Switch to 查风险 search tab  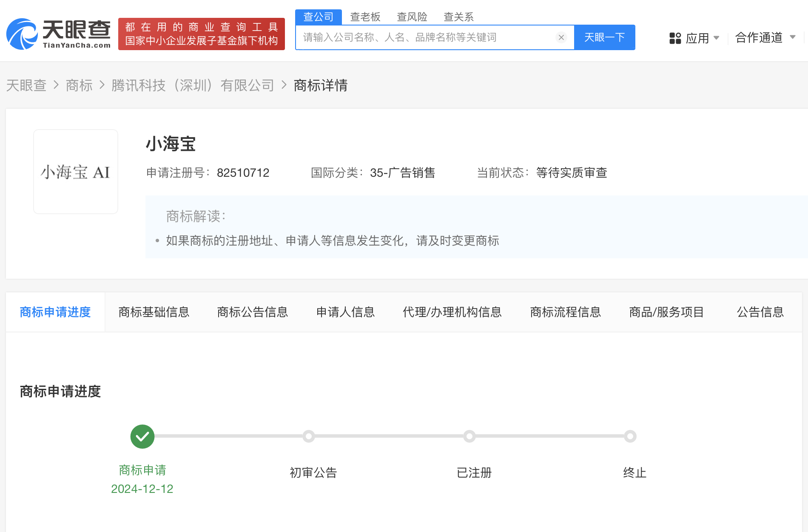tap(412, 17)
